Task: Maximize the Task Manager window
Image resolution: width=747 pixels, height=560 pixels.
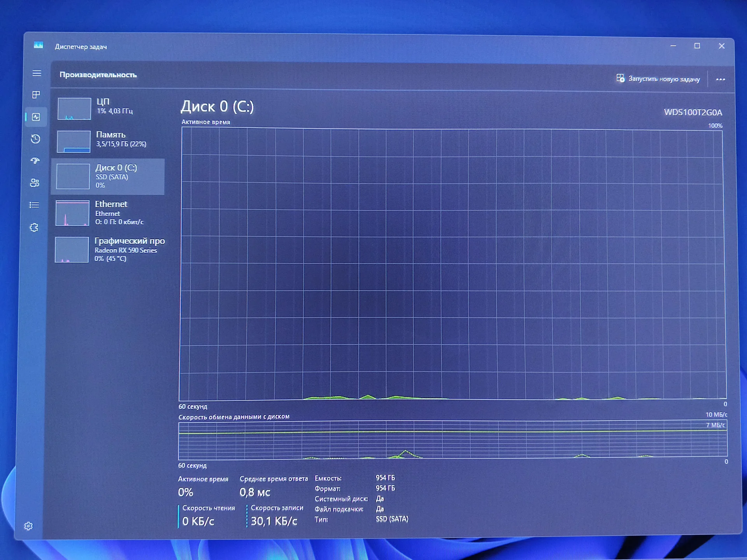Action: click(697, 46)
